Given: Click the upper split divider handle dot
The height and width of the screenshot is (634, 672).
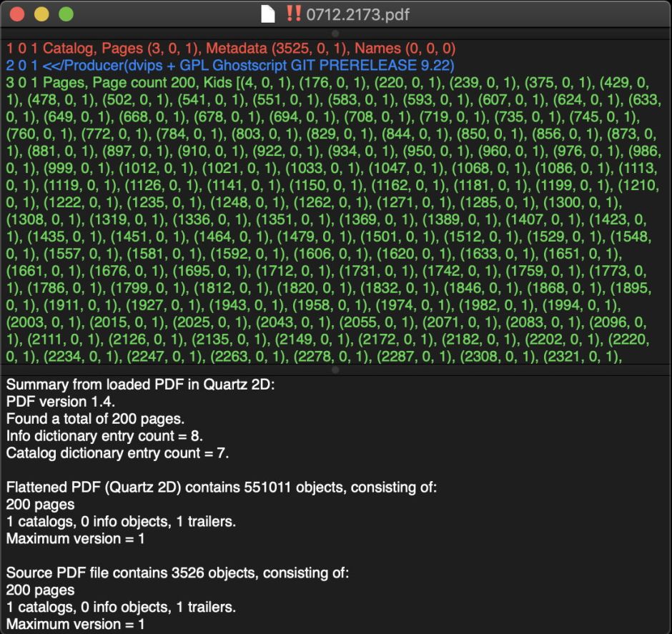Looking at the screenshot, I should [335, 33].
